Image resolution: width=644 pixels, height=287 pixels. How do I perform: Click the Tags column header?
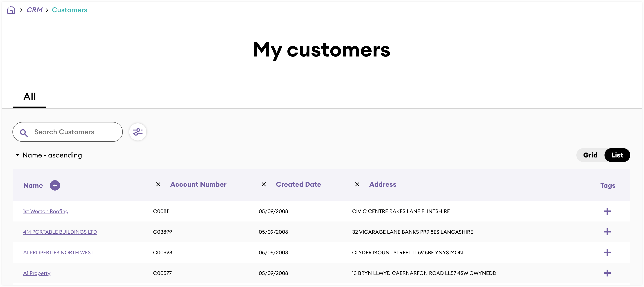click(x=608, y=185)
